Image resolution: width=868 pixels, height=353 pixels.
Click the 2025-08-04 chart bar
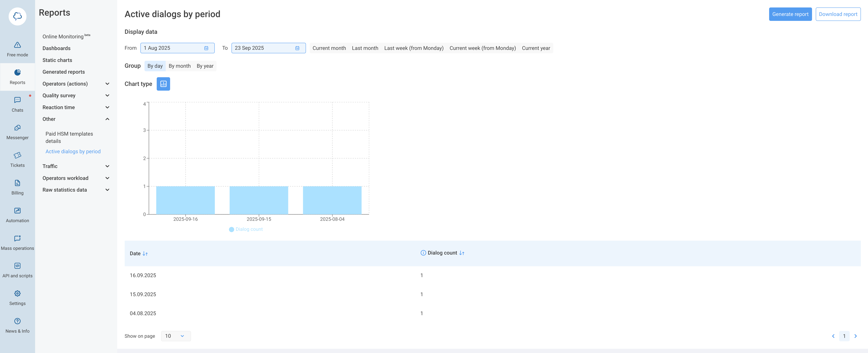(x=332, y=200)
